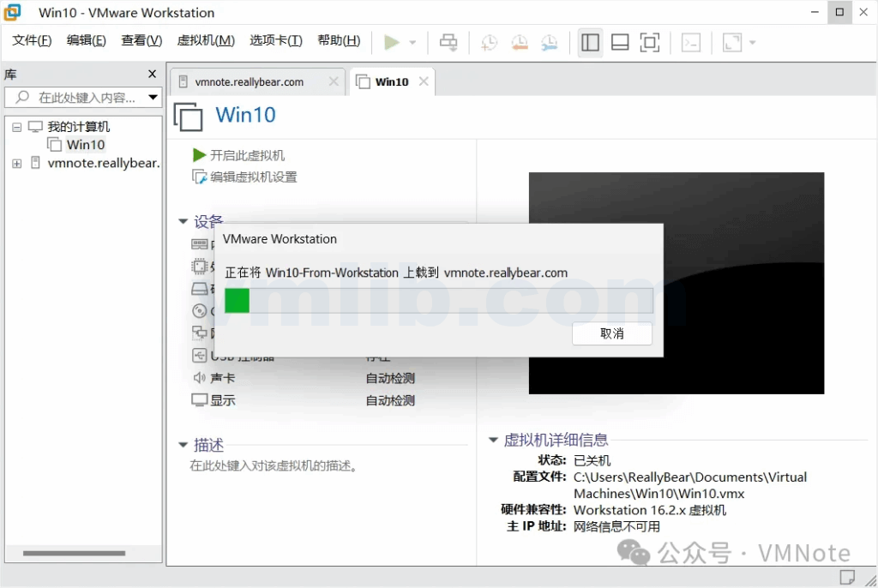Click the upload progress bar
878x588 pixels.
click(438, 301)
